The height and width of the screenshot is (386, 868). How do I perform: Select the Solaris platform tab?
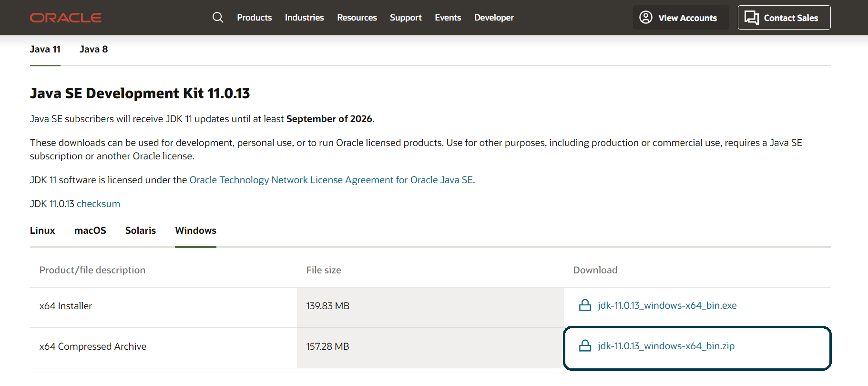coord(141,230)
